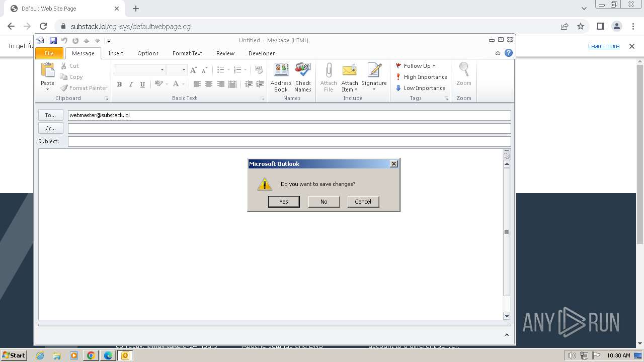Switch to the Format Text tab
This screenshot has height=362, width=644.
[x=187, y=53]
